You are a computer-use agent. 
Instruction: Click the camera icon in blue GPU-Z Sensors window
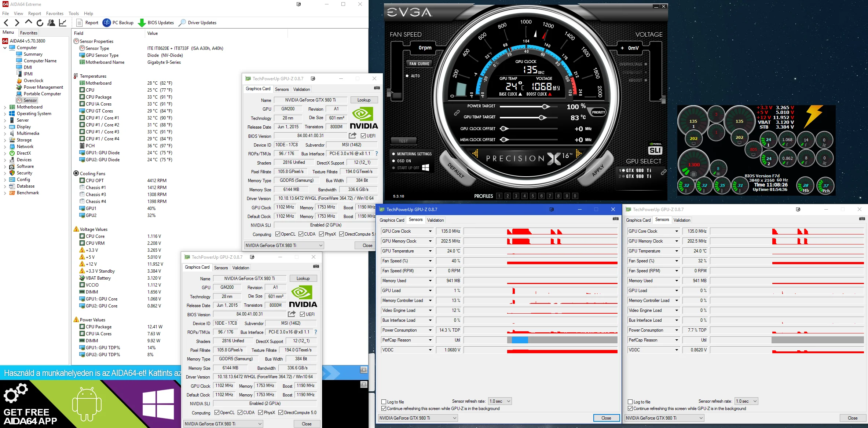click(616, 219)
